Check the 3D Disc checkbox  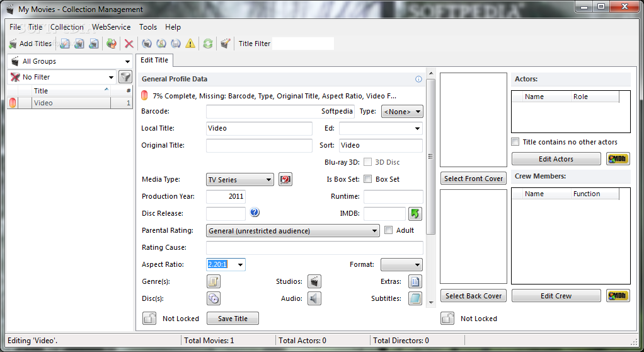point(368,162)
